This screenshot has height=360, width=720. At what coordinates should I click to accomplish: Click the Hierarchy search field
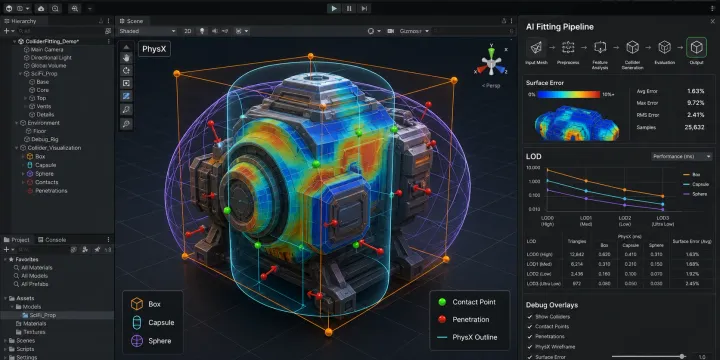coord(60,31)
